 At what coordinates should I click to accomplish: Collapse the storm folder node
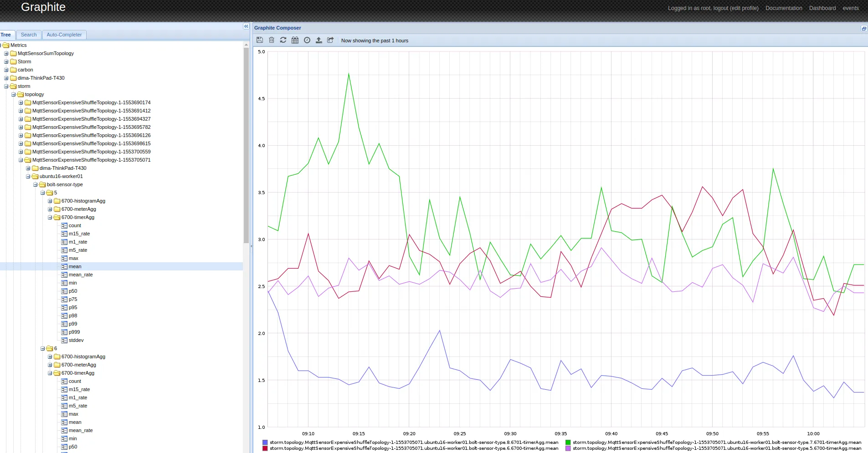point(6,86)
